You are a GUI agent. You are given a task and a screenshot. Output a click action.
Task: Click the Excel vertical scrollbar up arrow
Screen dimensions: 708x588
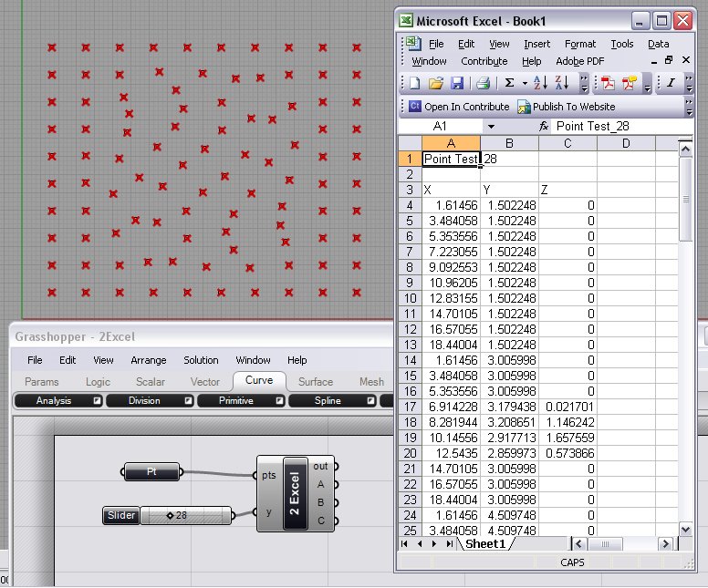pos(685,149)
